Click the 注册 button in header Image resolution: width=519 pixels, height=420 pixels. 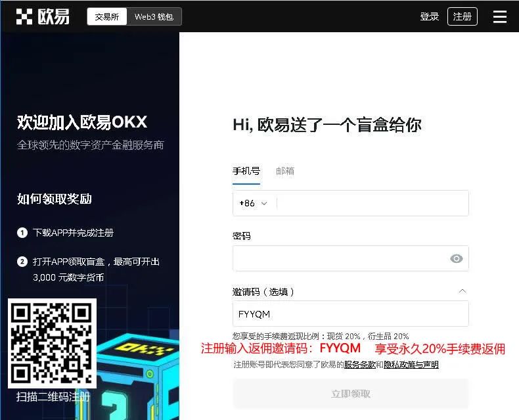click(x=462, y=16)
